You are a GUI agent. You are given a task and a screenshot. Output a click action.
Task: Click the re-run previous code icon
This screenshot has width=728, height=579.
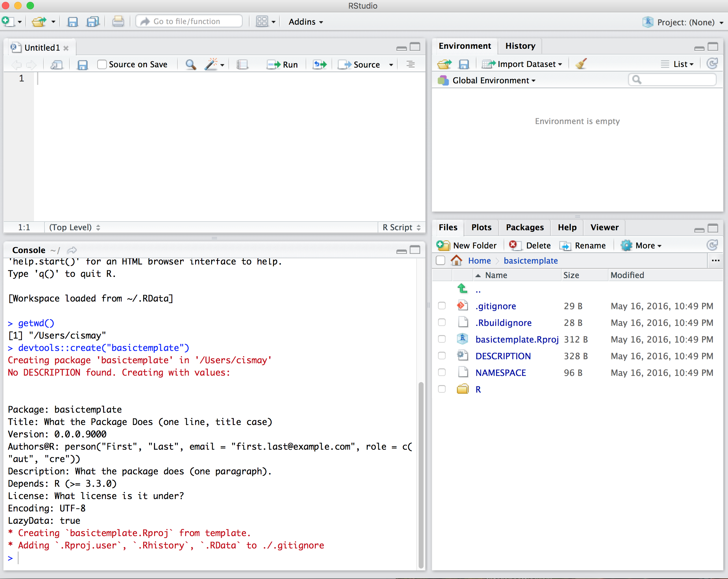[x=320, y=65]
